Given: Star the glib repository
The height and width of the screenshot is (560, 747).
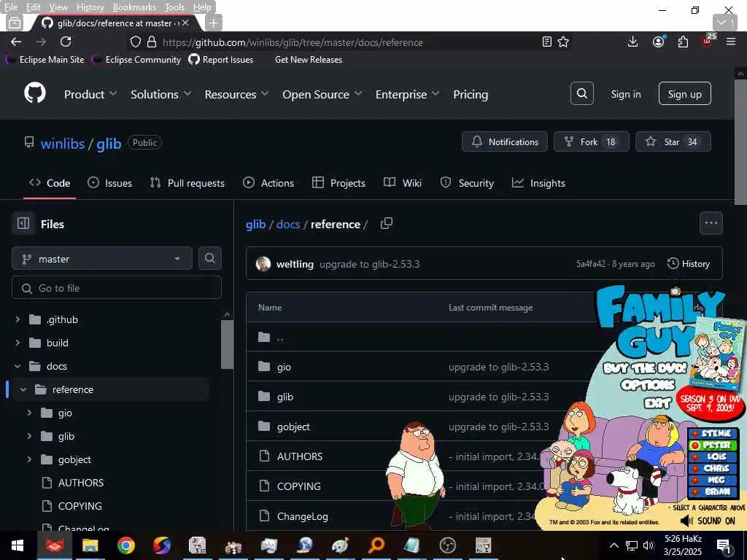Looking at the screenshot, I should [x=673, y=141].
